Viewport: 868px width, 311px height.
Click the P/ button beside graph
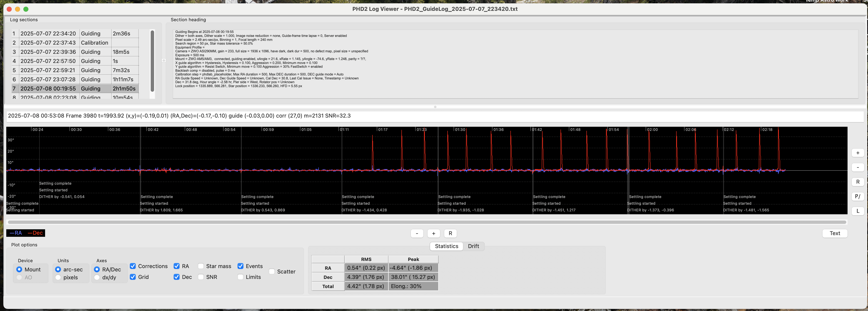858,196
